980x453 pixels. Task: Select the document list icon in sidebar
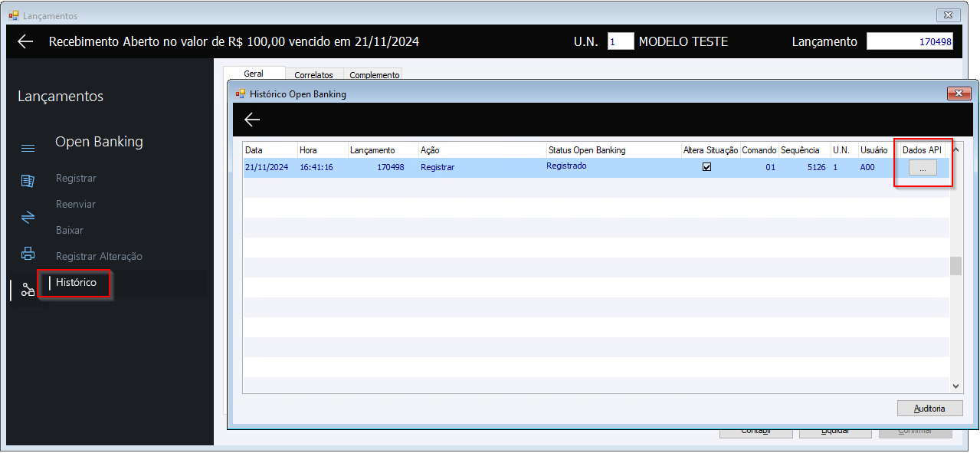(x=28, y=181)
